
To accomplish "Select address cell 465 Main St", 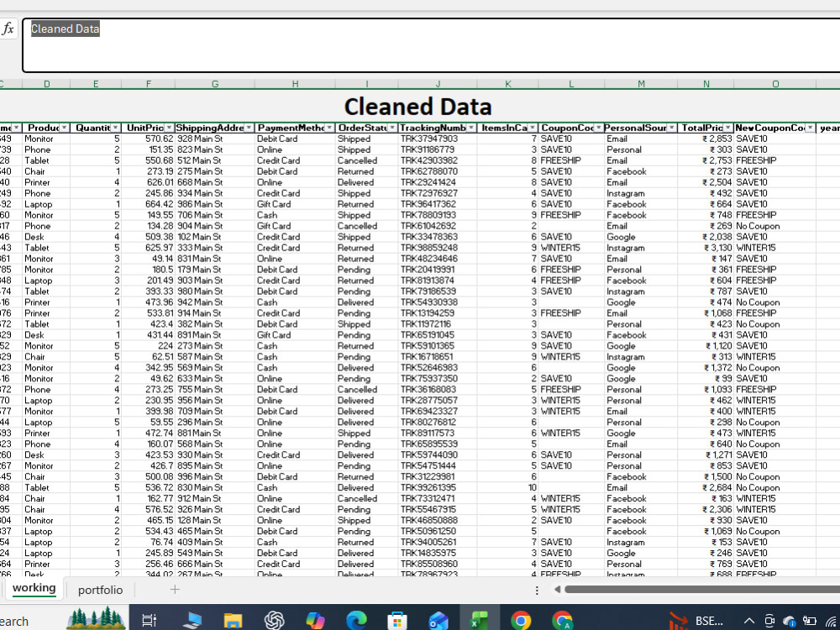I will click(215, 532).
